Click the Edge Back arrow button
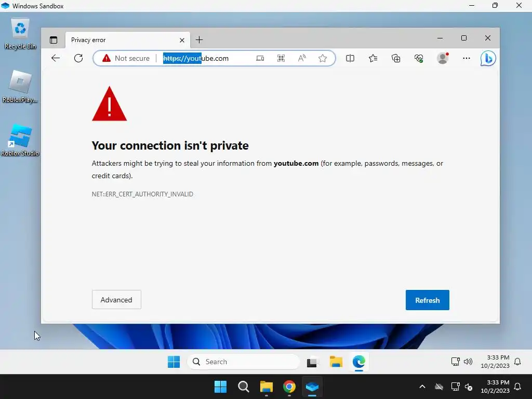 (x=55, y=58)
